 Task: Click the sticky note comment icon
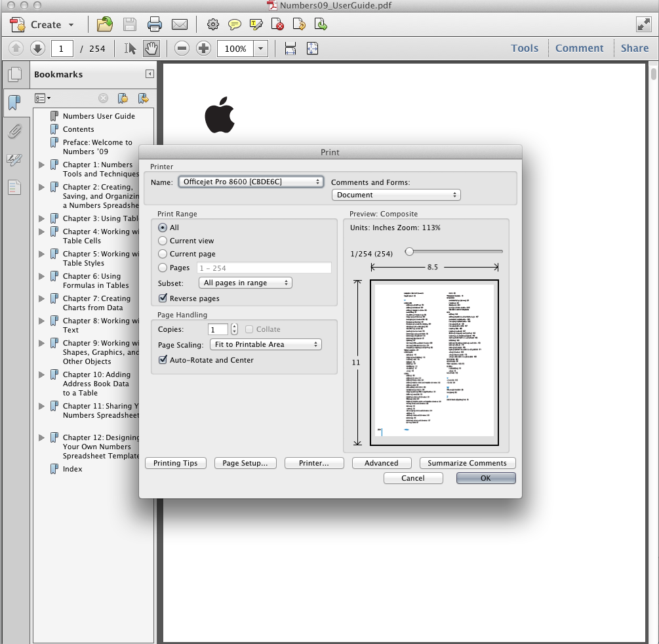pos(234,25)
